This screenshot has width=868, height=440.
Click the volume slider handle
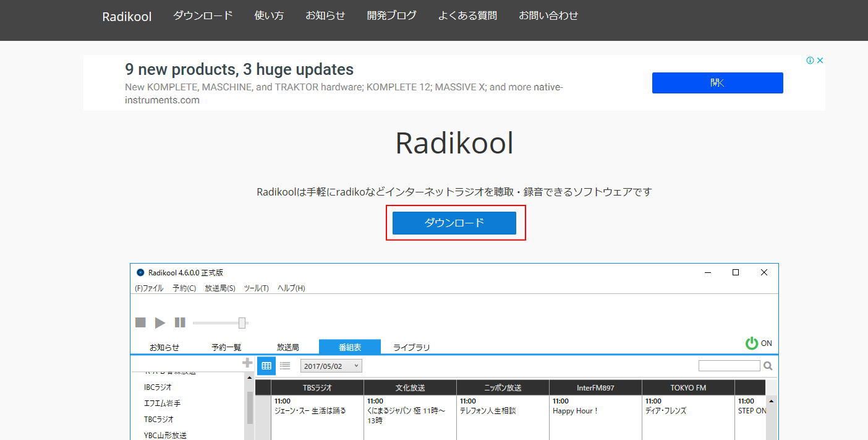242,322
